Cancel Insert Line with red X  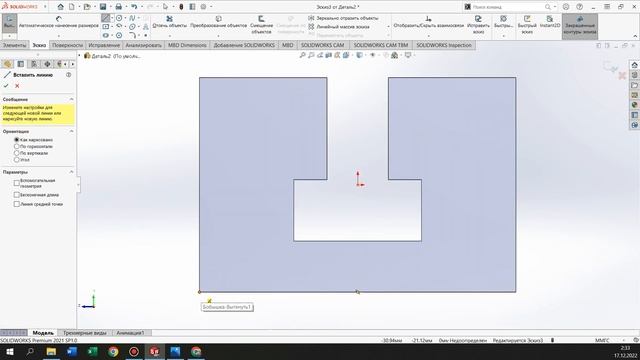click(x=17, y=86)
